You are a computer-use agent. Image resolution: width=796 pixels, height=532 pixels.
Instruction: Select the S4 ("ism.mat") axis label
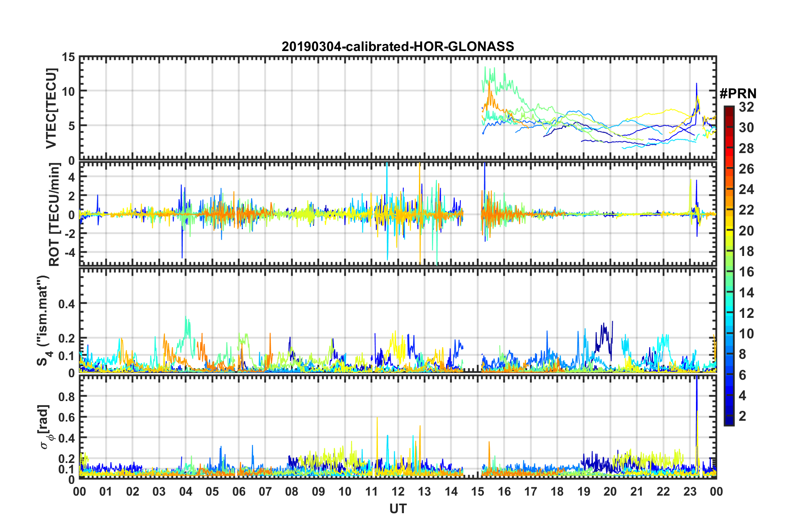pos(43,320)
